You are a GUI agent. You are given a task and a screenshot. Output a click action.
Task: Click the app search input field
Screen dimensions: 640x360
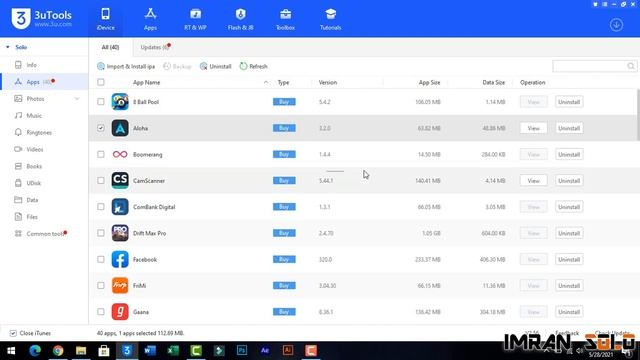(x=590, y=66)
